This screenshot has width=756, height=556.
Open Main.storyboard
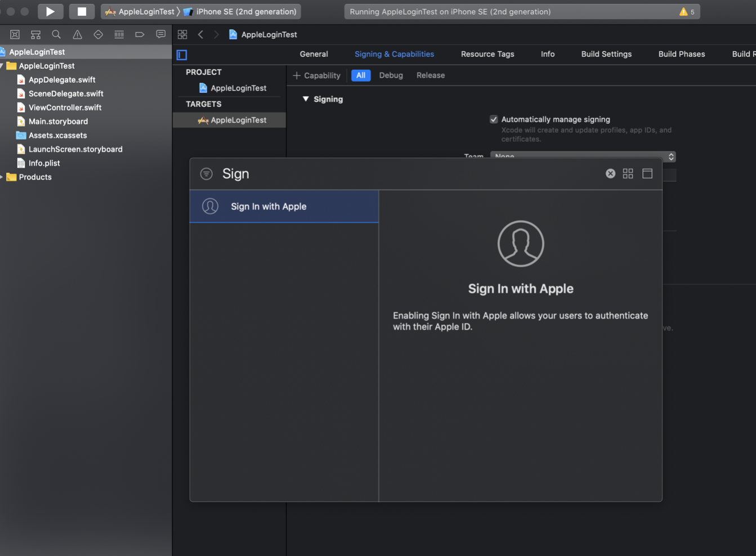pyautogui.click(x=58, y=122)
